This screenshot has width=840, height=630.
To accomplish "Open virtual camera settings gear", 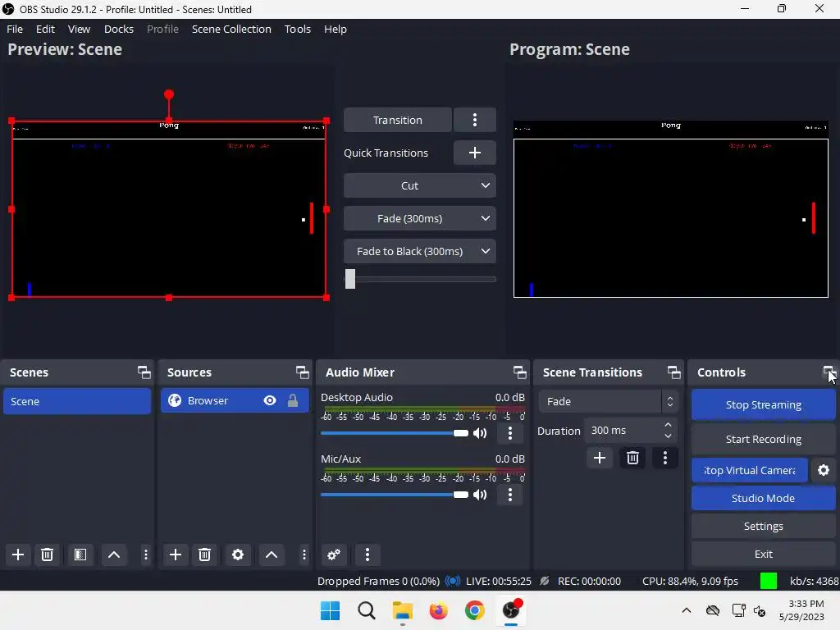I will 824,470.
